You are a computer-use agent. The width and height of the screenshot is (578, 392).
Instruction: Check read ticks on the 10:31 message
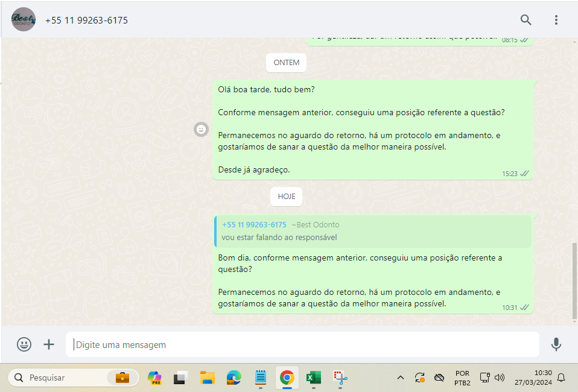click(524, 307)
